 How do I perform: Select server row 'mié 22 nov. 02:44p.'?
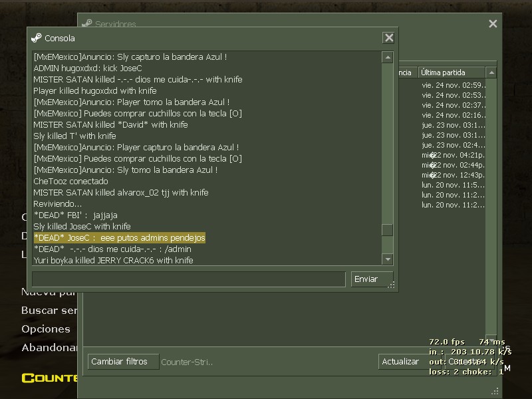pos(454,165)
